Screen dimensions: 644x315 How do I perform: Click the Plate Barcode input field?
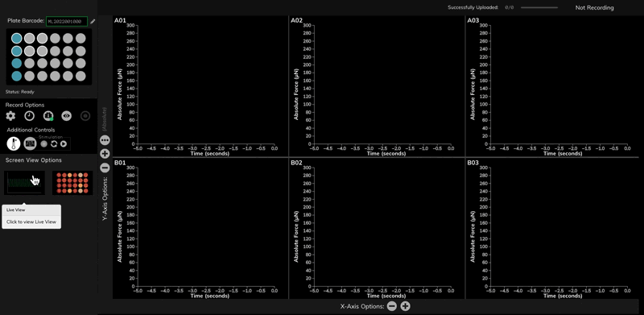(x=67, y=22)
